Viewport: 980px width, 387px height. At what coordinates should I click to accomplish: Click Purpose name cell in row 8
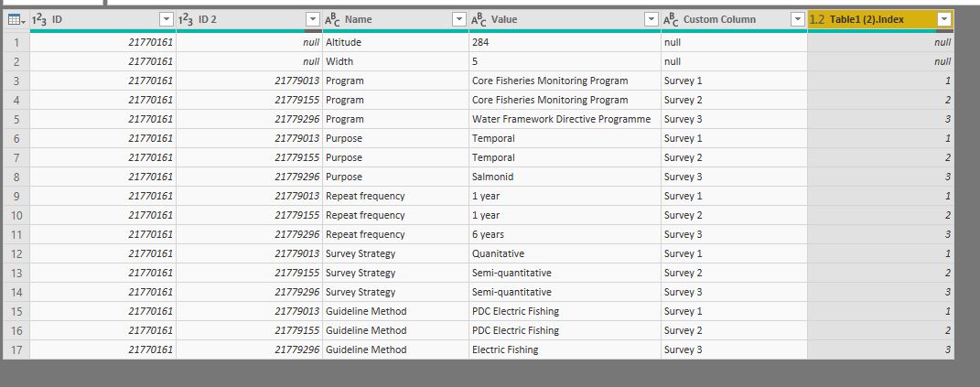pyautogui.click(x=395, y=177)
